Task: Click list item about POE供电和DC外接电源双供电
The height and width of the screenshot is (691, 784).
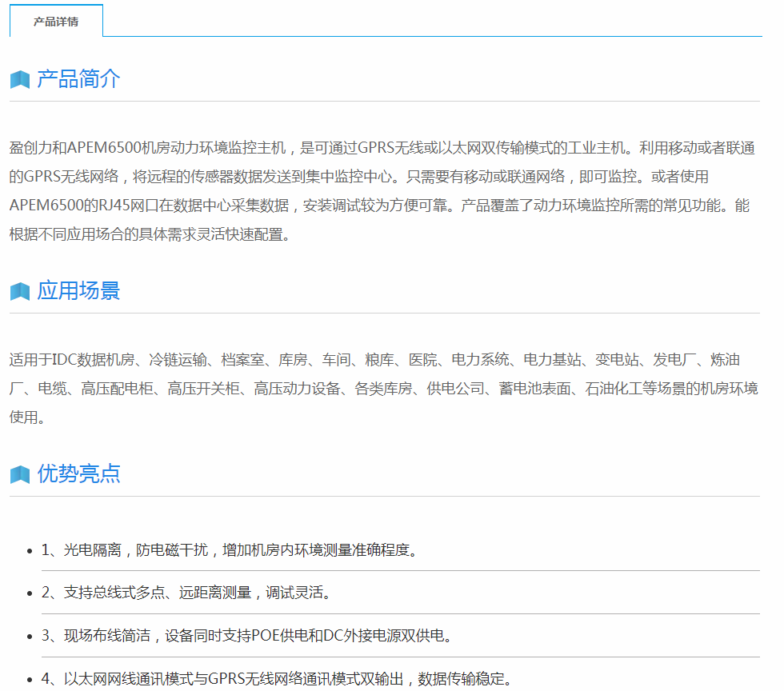Action: click(x=248, y=637)
